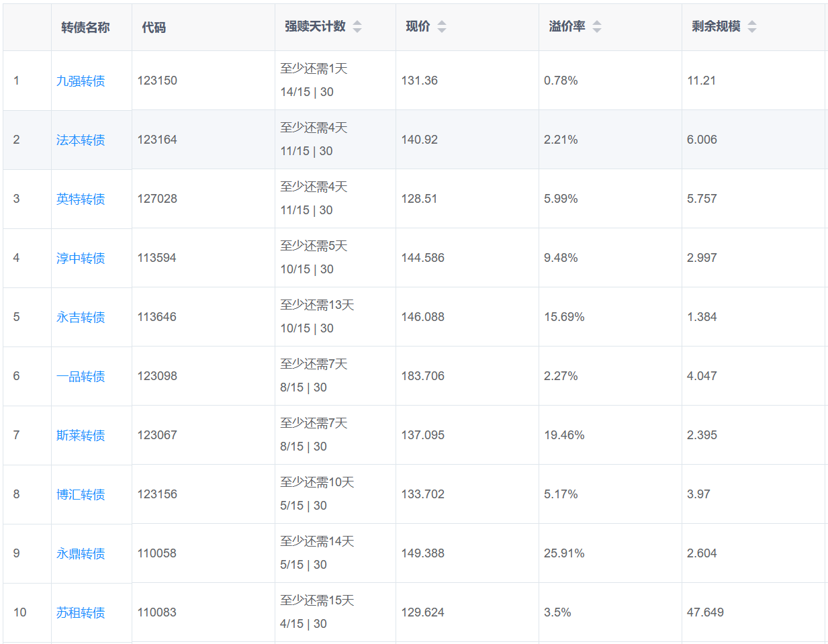Click the 代码 column header
Image resolution: width=828 pixels, height=644 pixels.
coord(154,28)
